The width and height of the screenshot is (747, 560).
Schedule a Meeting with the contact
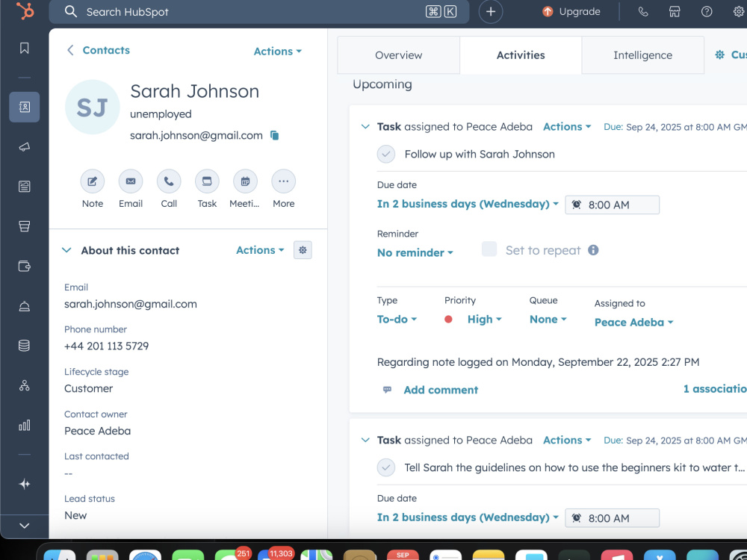(245, 181)
